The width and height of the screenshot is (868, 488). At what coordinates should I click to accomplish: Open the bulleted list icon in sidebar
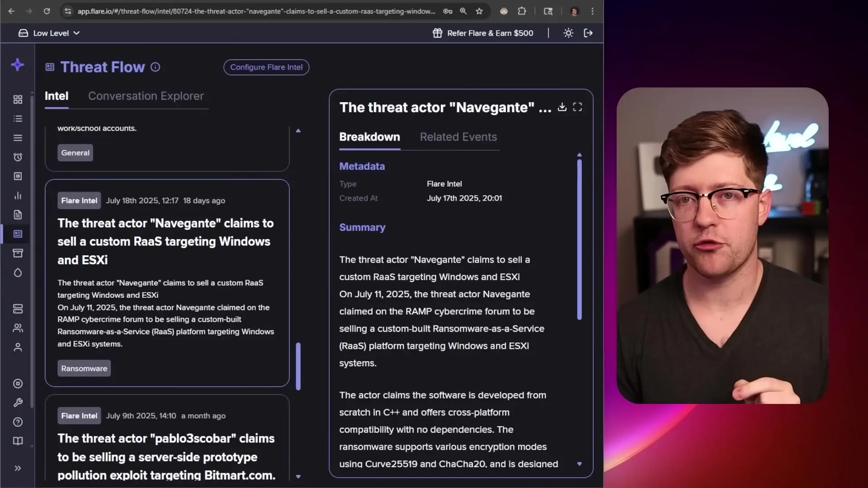18,119
